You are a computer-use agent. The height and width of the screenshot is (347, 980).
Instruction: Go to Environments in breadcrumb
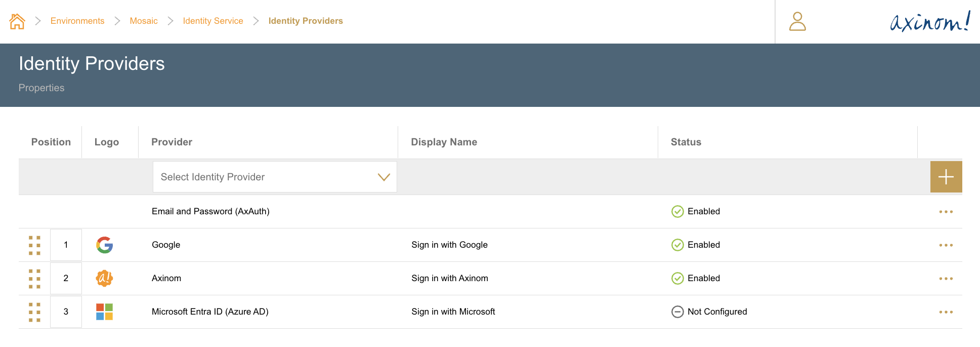77,21
